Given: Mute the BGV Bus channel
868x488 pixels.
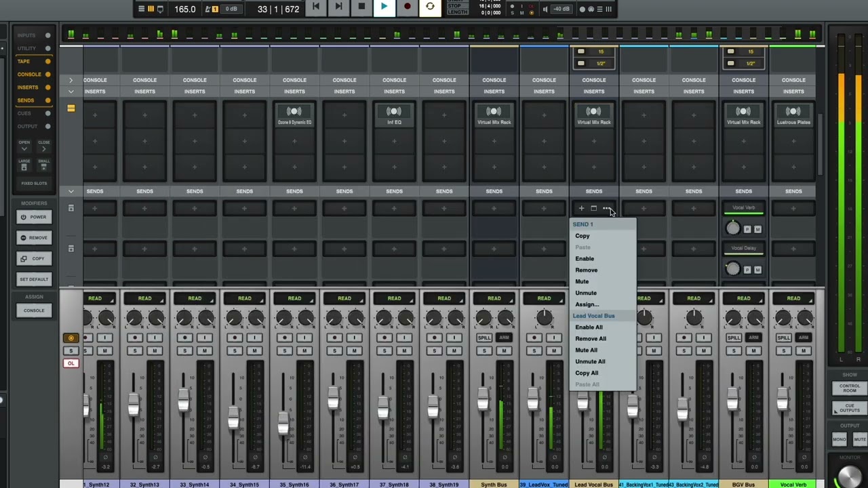Looking at the screenshot, I should [x=753, y=350].
